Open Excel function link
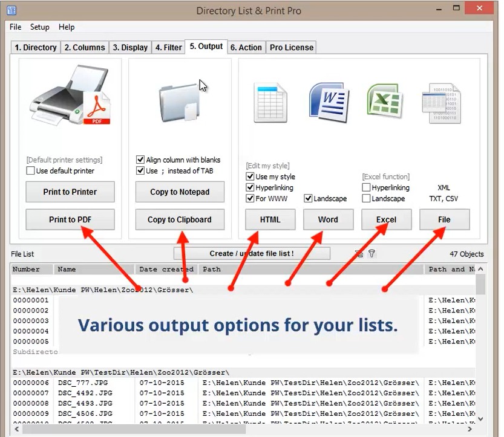The image size is (504, 437). (386, 176)
